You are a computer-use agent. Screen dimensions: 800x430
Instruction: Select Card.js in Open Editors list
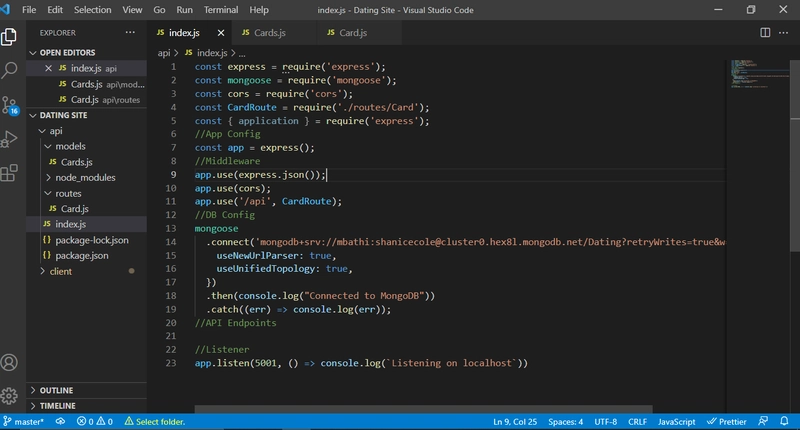click(x=86, y=99)
